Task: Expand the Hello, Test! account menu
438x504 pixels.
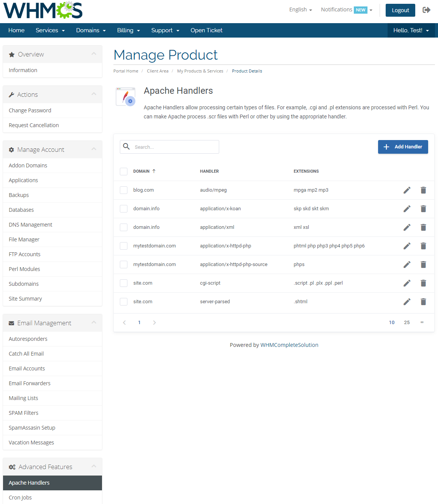Action: (411, 30)
